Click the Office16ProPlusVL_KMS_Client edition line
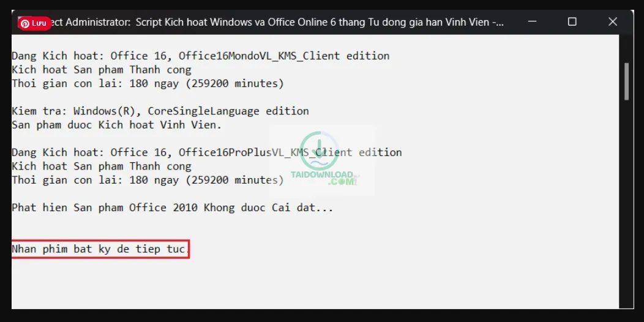 [x=206, y=152]
